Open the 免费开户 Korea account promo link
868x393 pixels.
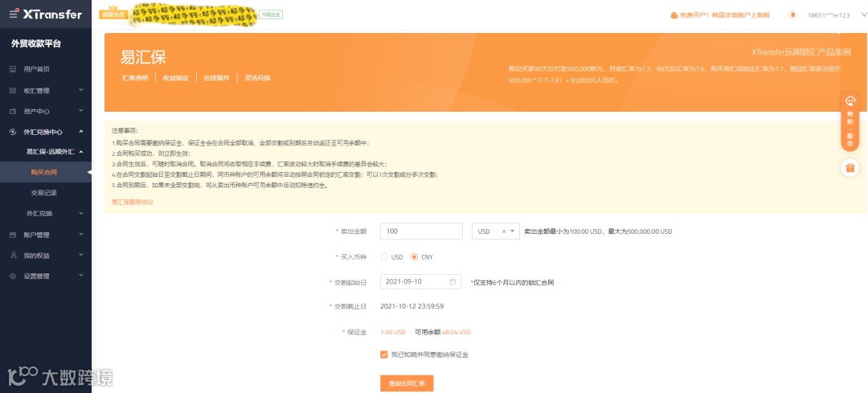(x=725, y=15)
